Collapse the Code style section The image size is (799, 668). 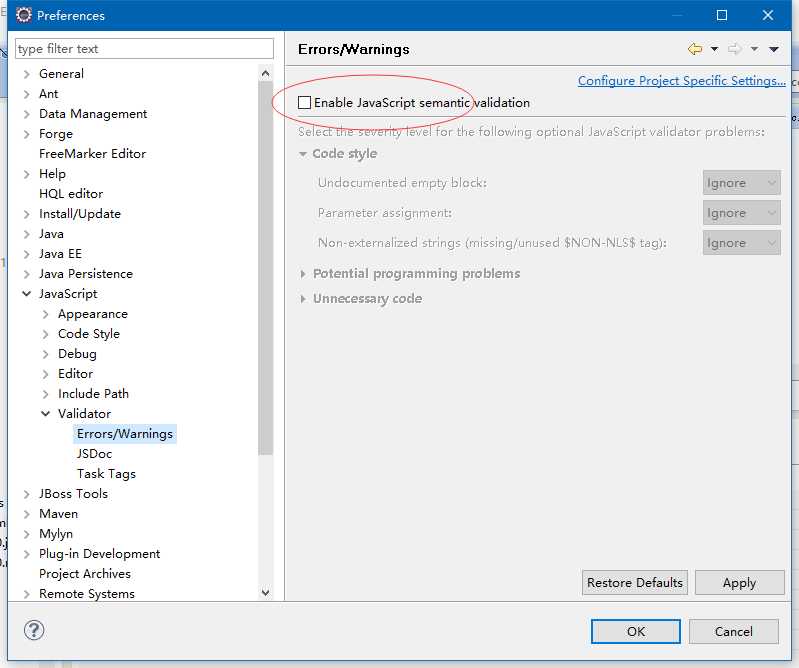303,154
